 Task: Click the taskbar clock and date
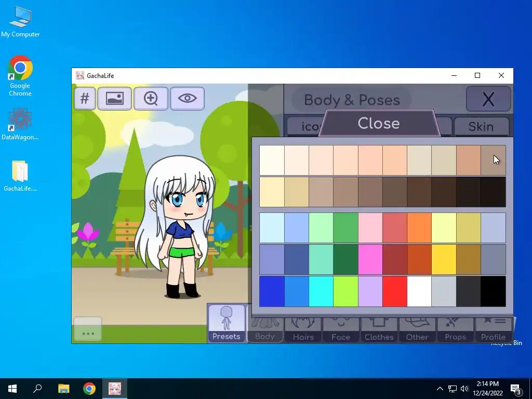pos(488,389)
